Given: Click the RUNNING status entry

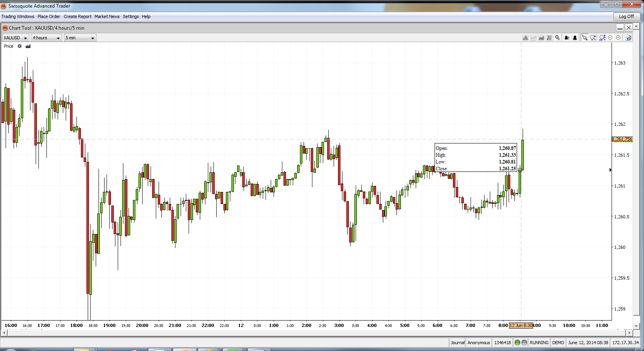Looking at the screenshot, I should (539, 343).
